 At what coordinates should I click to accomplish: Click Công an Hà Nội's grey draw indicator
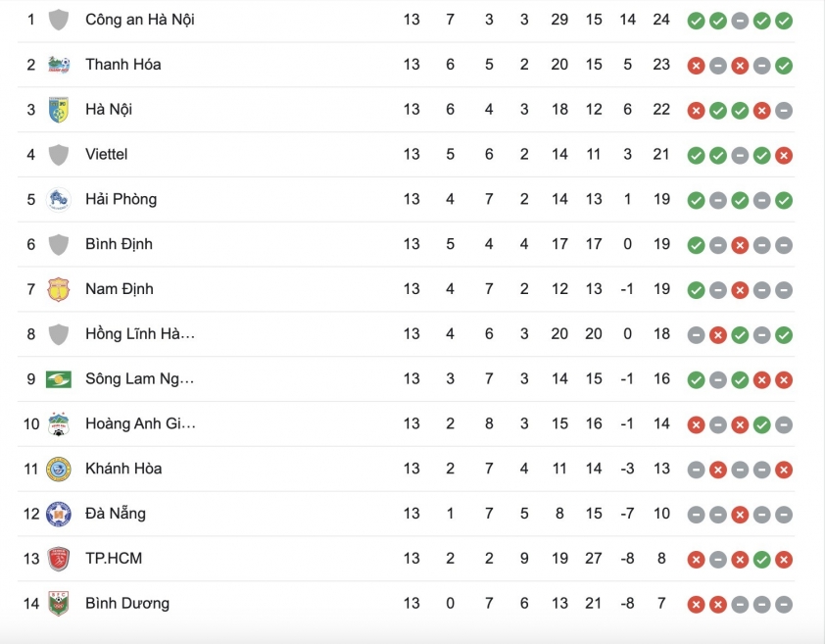click(x=740, y=21)
